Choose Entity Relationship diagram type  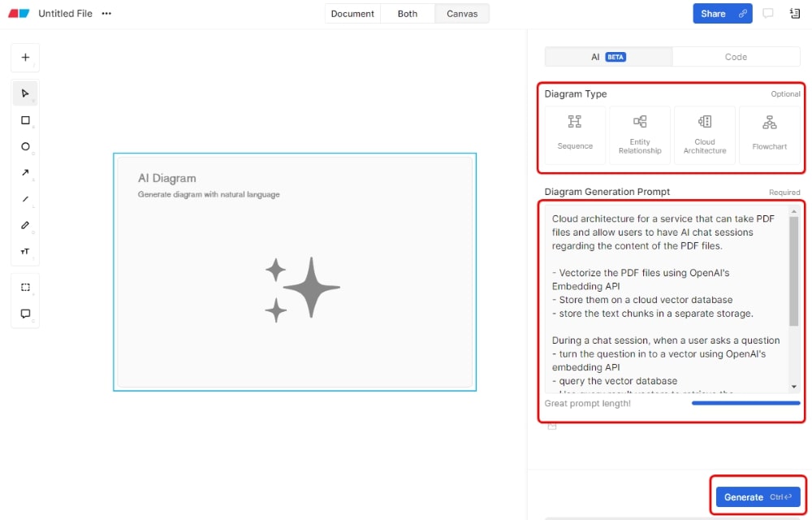click(x=640, y=134)
